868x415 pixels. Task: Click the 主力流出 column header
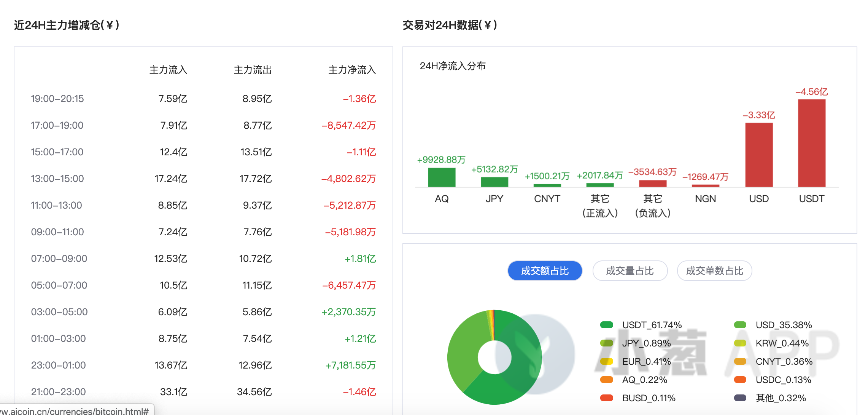click(x=253, y=70)
